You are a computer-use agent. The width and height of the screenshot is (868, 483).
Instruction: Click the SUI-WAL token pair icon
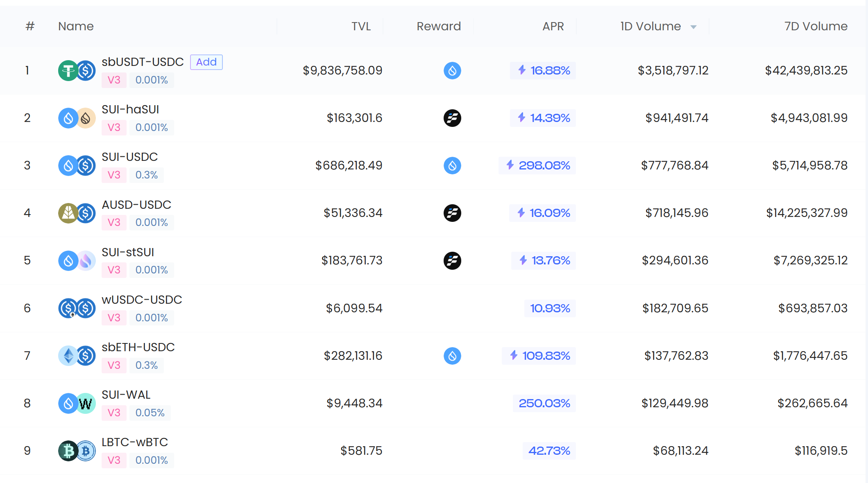[x=77, y=403]
